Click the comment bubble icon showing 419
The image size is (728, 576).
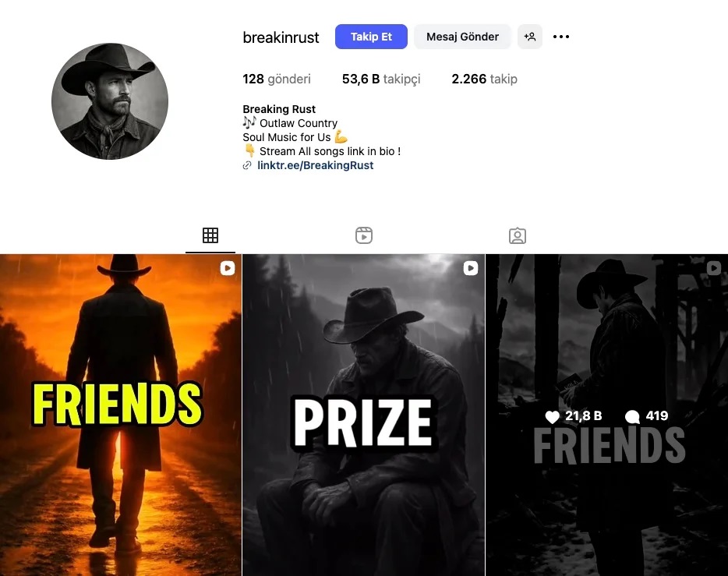point(632,417)
